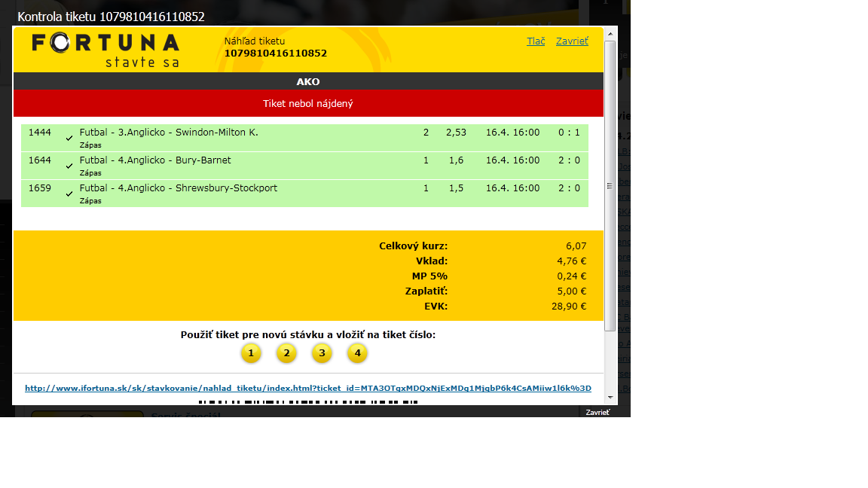Click the Vklad value 4,76 €
Image resolution: width=868 pixels, height=488 pixels.
(x=571, y=261)
